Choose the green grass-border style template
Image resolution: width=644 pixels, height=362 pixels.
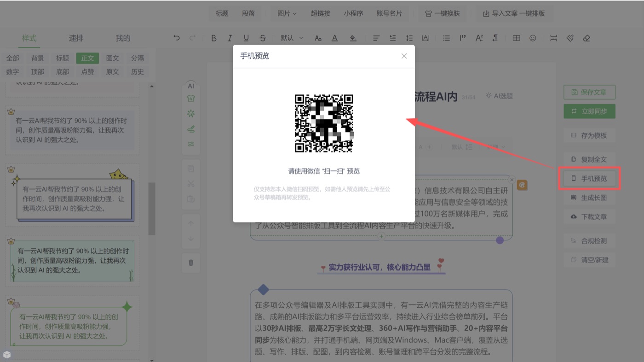tap(72, 261)
